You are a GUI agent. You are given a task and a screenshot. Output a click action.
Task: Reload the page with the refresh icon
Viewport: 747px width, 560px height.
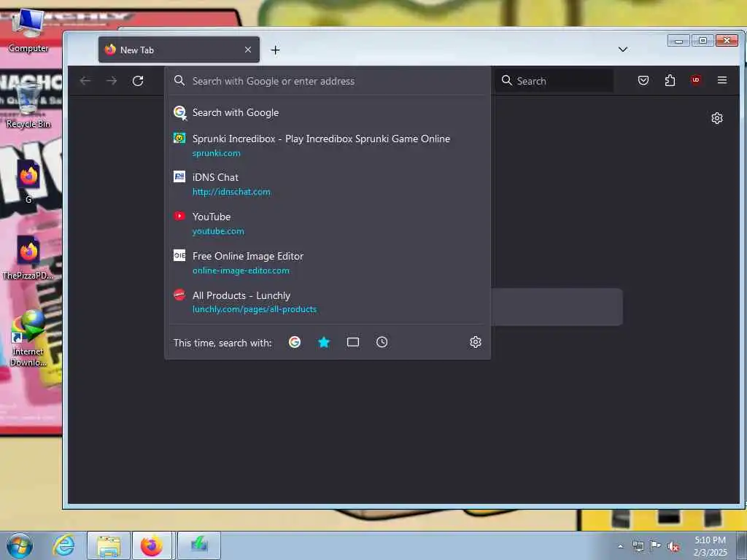coord(138,81)
